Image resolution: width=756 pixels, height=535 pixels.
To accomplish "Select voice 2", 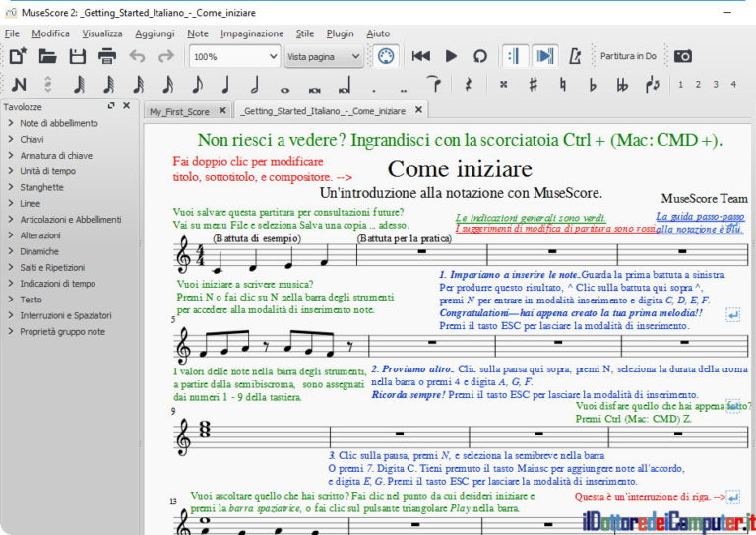I will click(698, 84).
